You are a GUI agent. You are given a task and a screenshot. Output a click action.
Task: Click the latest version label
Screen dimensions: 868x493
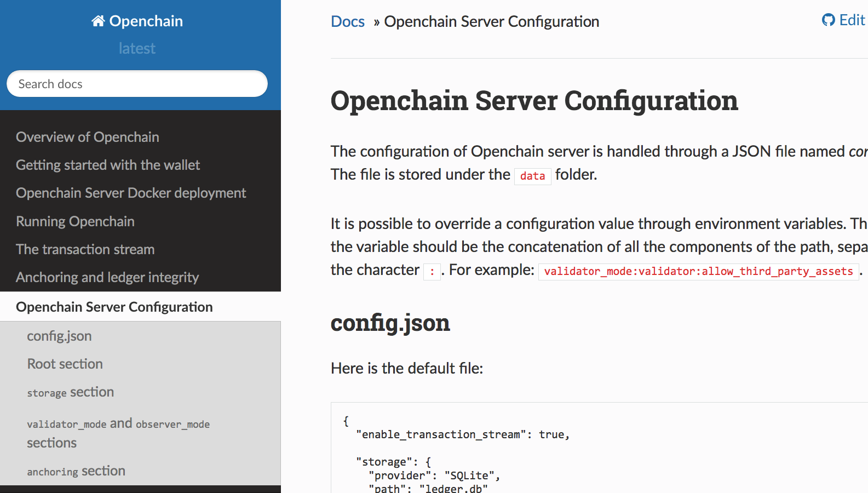point(137,49)
